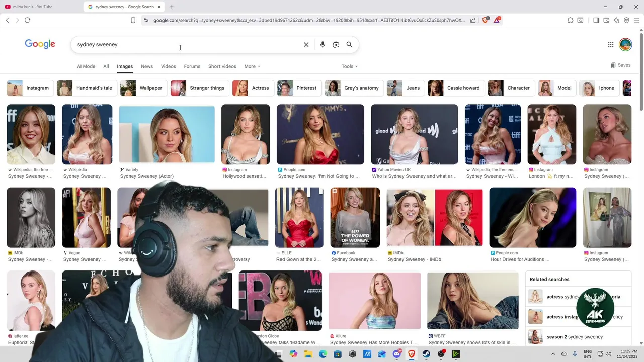The image size is (644, 362).
Task: Open Microsoft Edge from the taskbar
Action: tap(323, 354)
